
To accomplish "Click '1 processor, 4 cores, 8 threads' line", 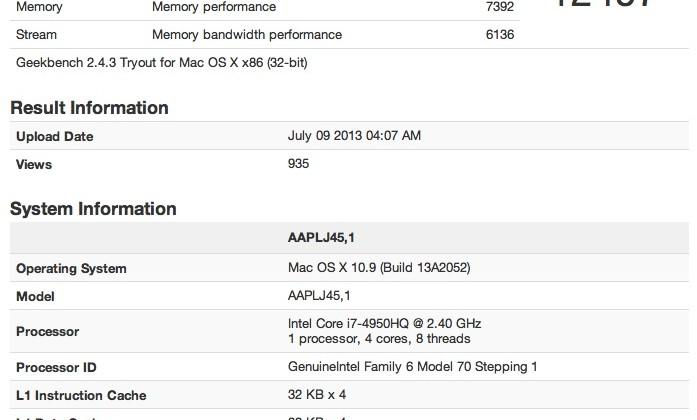I will click(379, 339).
